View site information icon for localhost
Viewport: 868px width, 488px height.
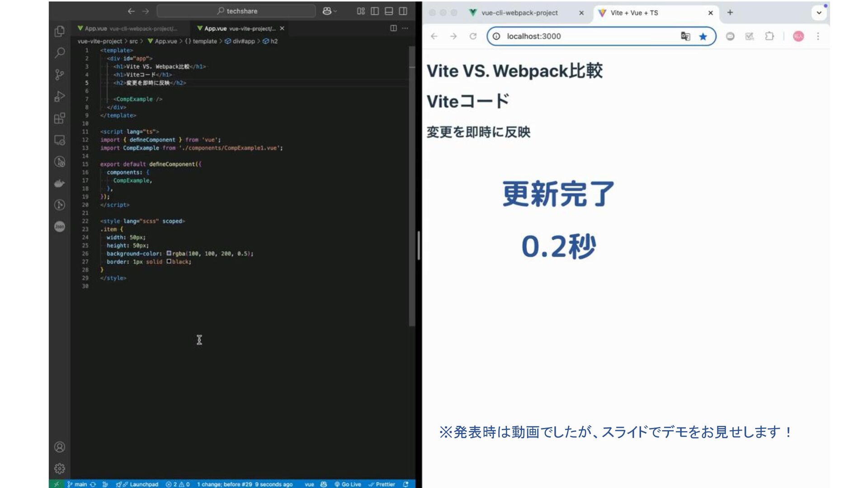[x=496, y=36]
